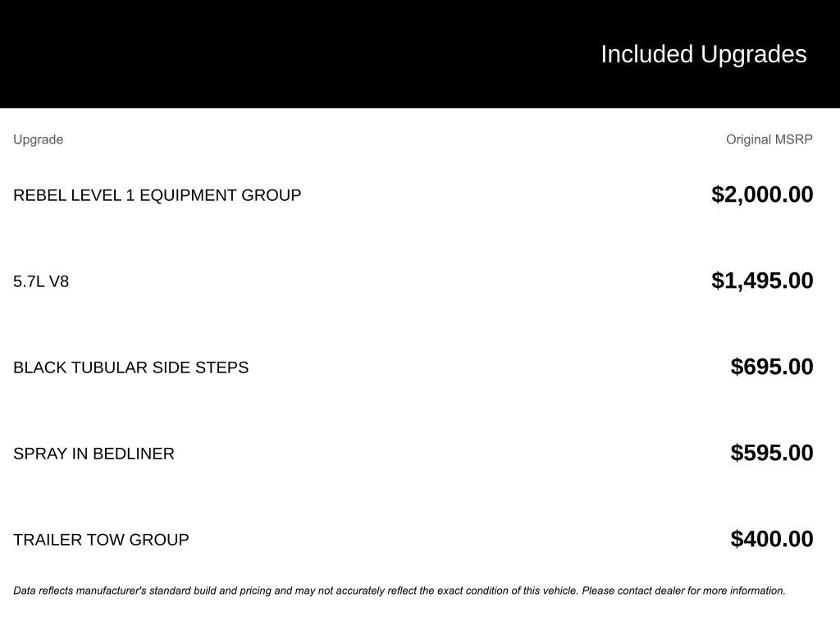Click the $595.00 MSRP value
The image size is (840, 630).
[x=771, y=453]
